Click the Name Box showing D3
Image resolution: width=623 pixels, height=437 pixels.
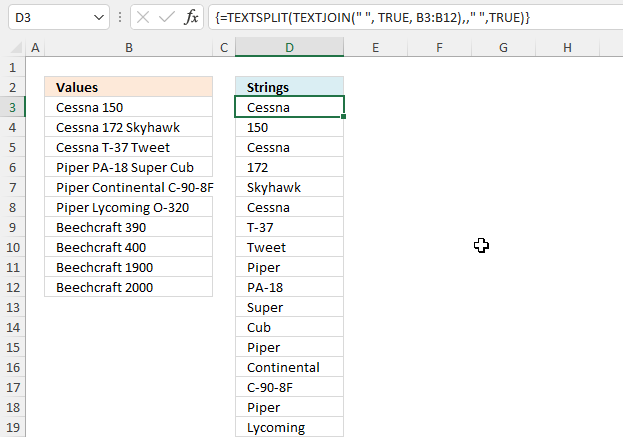pyautogui.click(x=59, y=17)
